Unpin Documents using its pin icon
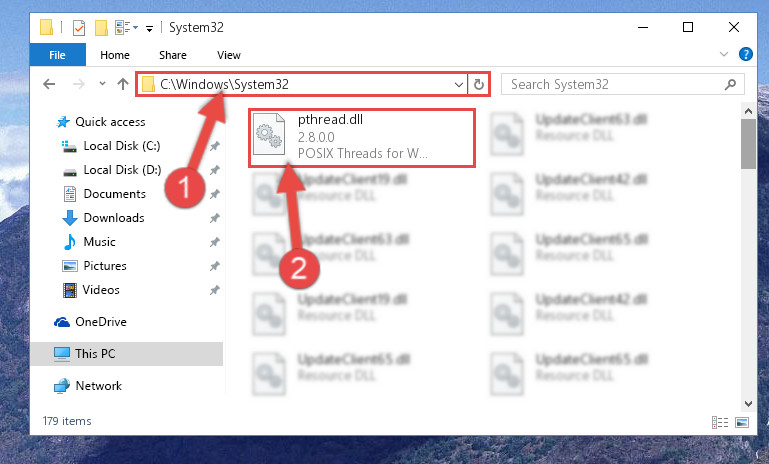The width and height of the screenshot is (769, 464). [214, 194]
